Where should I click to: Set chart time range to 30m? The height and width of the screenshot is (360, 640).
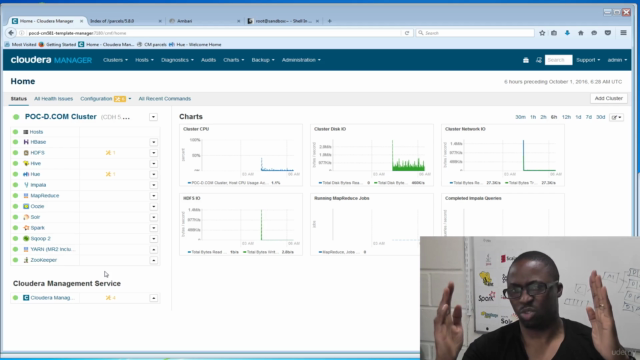(520, 117)
